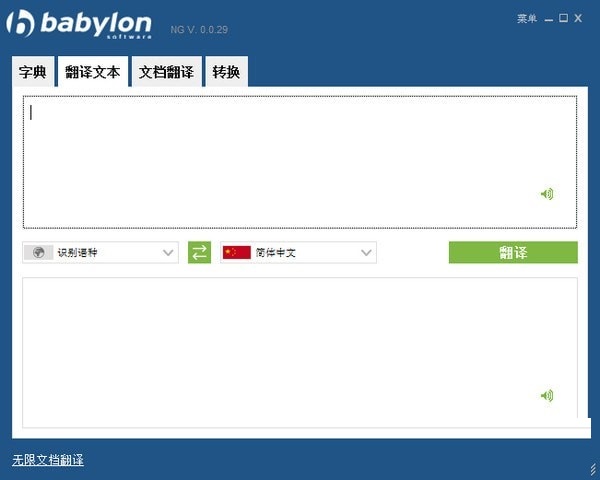Click the green 翻译 button

click(513, 252)
